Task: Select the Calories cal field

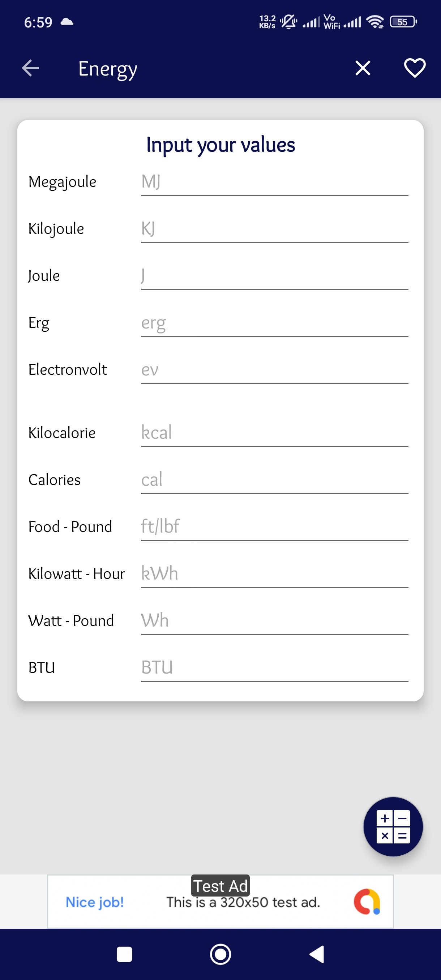Action: click(x=274, y=481)
